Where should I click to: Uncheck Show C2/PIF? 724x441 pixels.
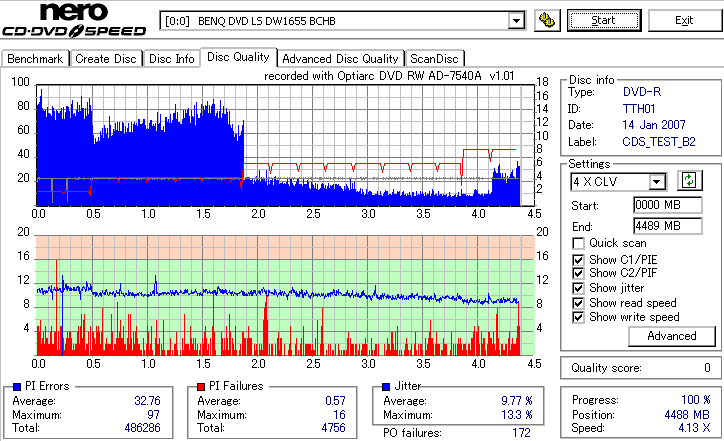pos(578,273)
